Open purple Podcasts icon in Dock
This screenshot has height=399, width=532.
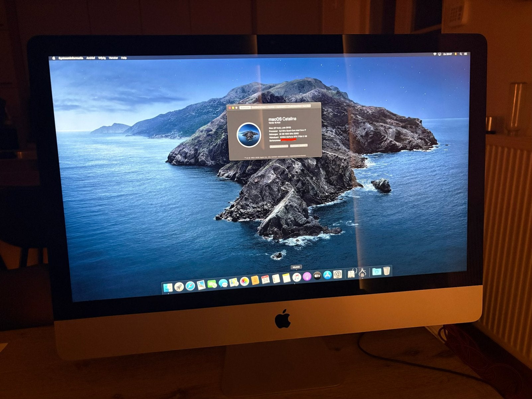click(x=307, y=277)
